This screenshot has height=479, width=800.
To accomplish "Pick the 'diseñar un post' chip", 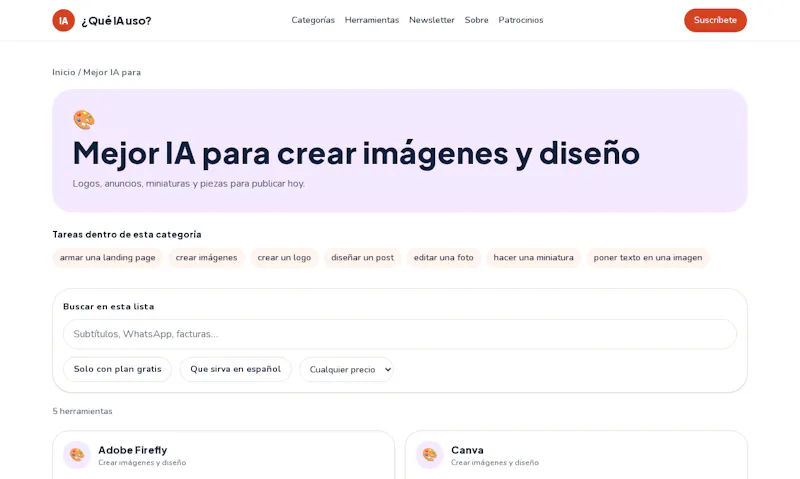I will pos(362,258).
